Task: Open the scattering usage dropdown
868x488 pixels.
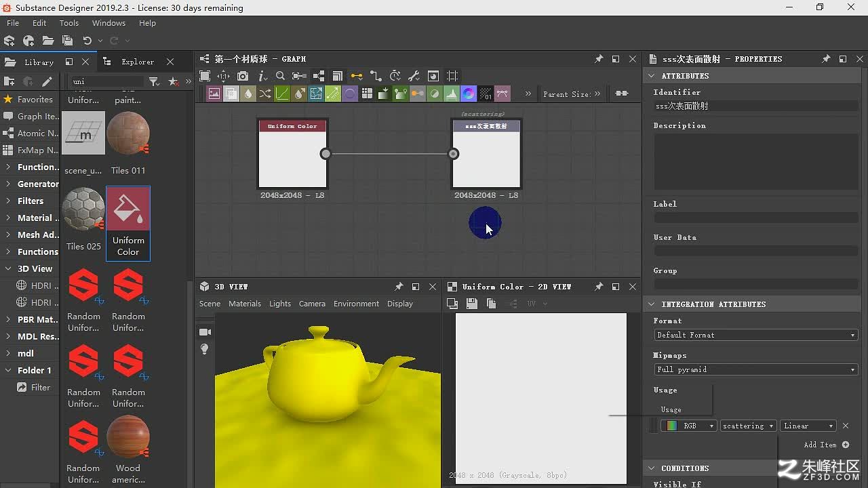Action: point(748,426)
